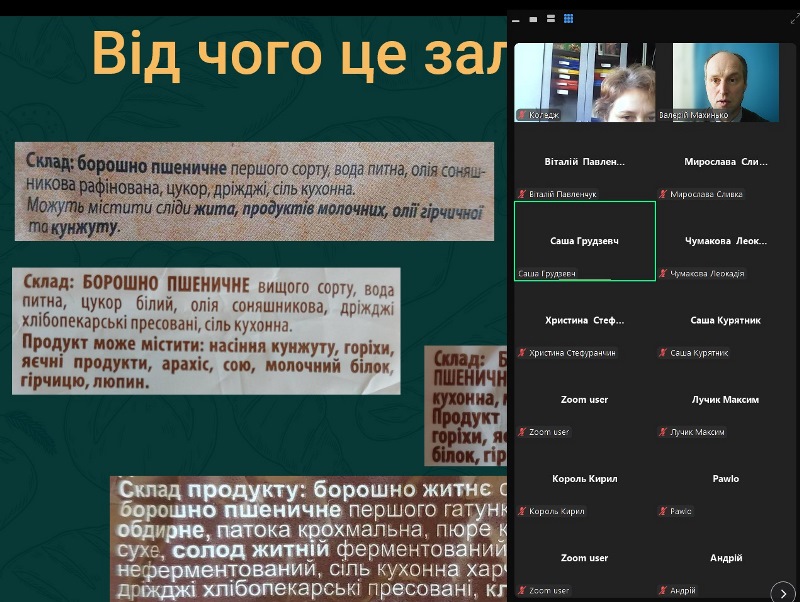Click the Валерій Махинько name label

[x=693, y=115]
